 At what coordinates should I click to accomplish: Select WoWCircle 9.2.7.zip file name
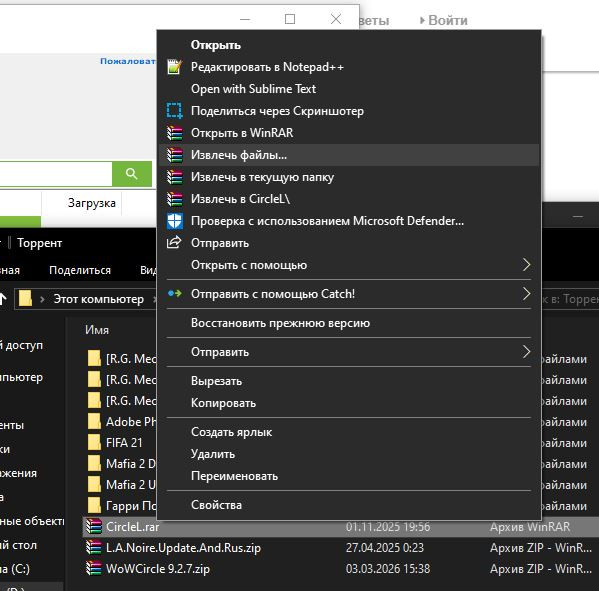tap(158, 568)
